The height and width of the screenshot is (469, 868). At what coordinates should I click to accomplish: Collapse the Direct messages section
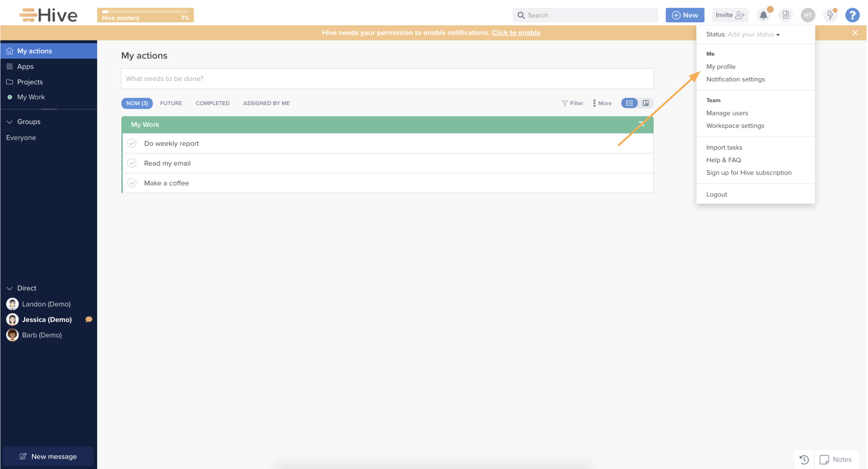9,288
